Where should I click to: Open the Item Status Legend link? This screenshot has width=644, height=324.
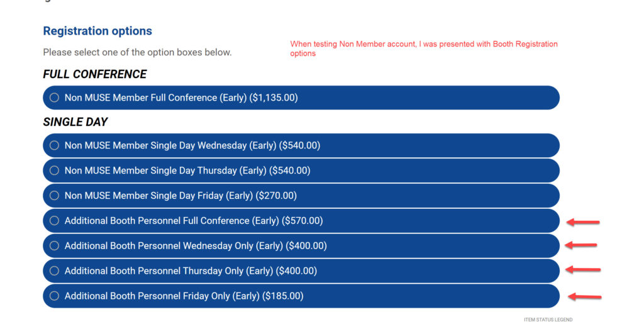(x=548, y=320)
